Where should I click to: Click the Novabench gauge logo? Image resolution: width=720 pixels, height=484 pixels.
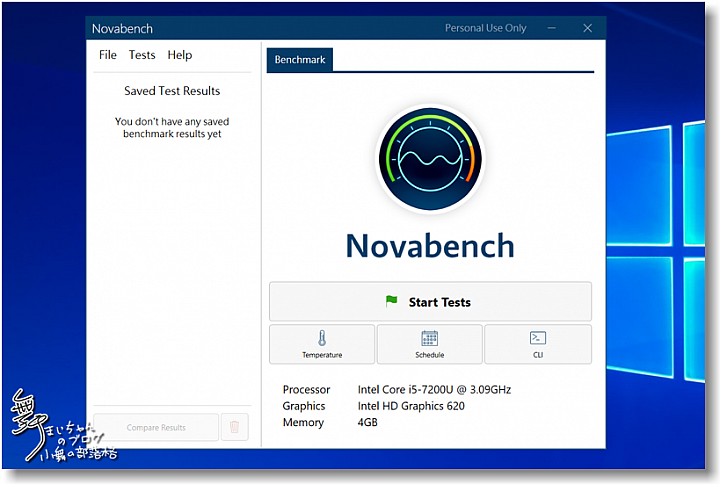coord(430,159)
